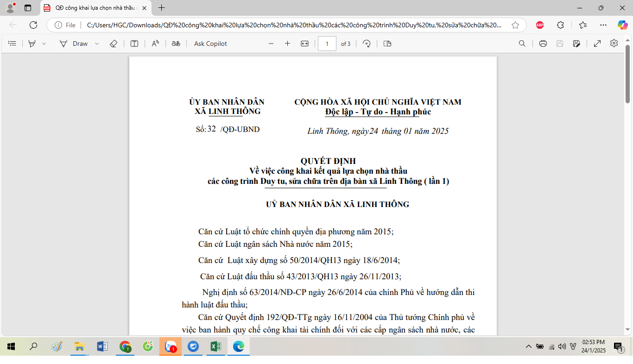Click the page number input field

click(x=327, y=44)
